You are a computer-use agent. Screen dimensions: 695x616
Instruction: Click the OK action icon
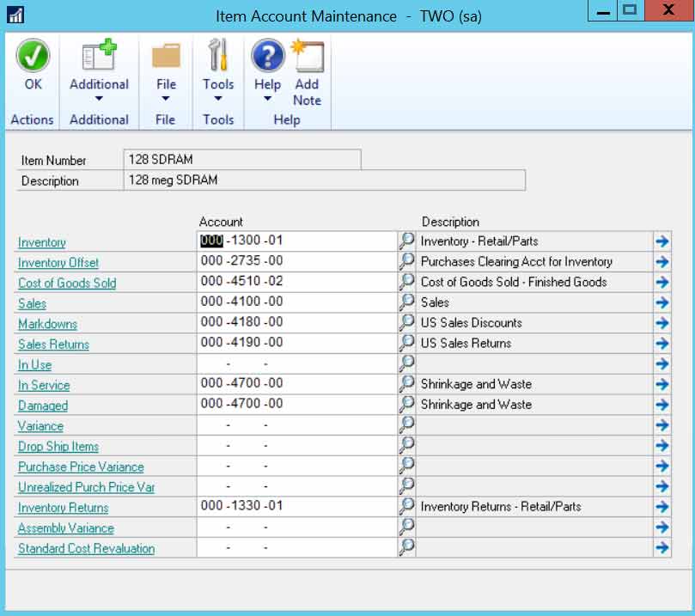33,54
